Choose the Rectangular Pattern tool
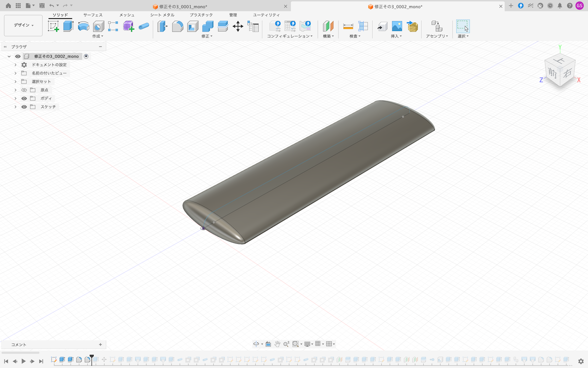Image resolution: width=588 pixels, height=368 pixels. pos(113,26)
